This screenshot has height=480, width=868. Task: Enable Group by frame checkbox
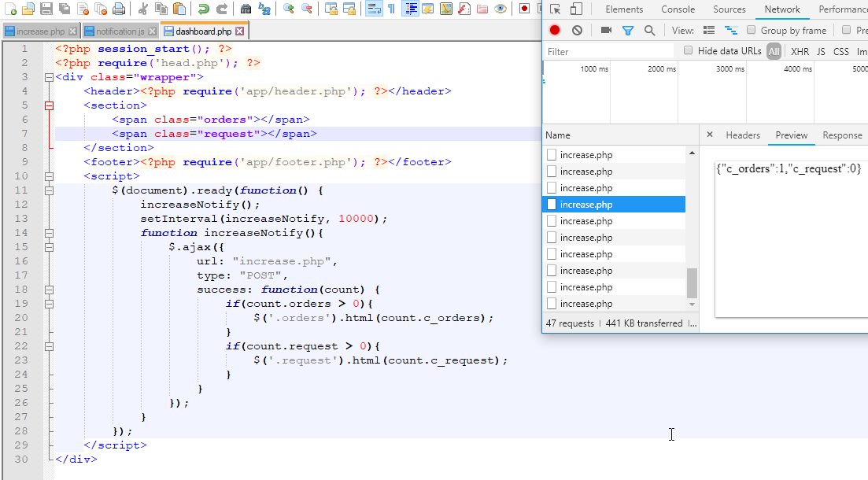[x=752, y=30]
